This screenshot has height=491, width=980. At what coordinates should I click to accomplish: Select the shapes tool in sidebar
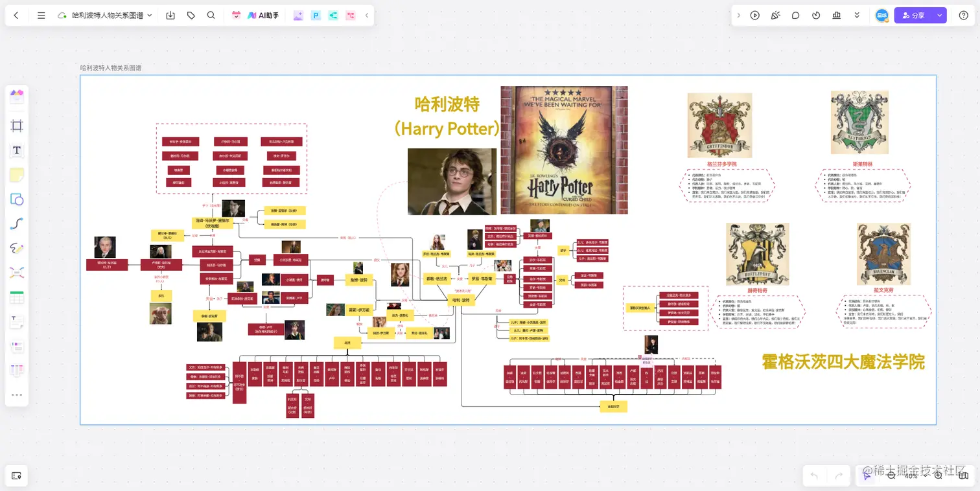(x=17, y=200)
